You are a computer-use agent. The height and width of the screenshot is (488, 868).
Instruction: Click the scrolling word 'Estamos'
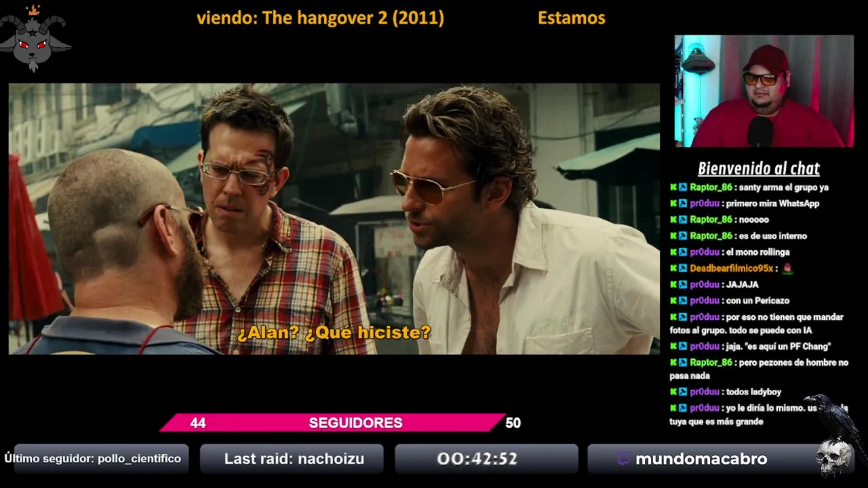tap(572, 18)
